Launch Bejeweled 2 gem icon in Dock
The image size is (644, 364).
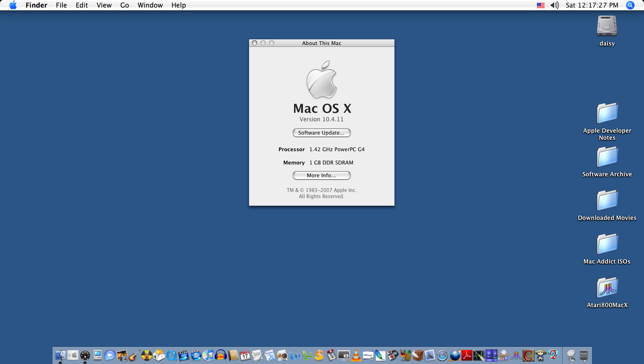553,355
